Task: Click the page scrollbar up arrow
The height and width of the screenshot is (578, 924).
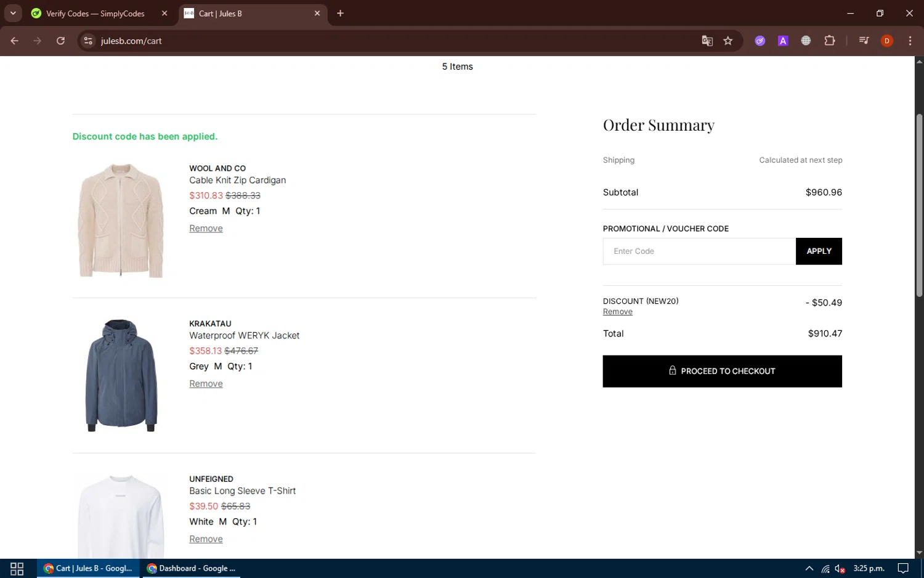Action: (x=919, y=61)
